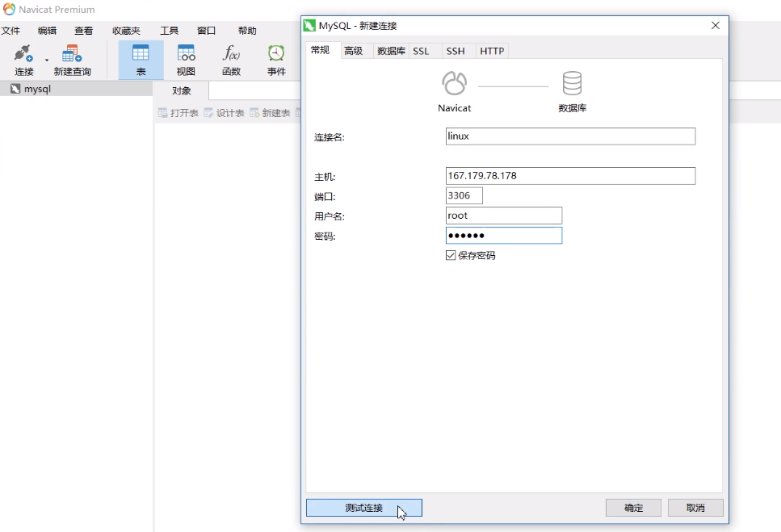
Task: Select the Objects (对象) tab in main window
Action: (x=181, y=90)
